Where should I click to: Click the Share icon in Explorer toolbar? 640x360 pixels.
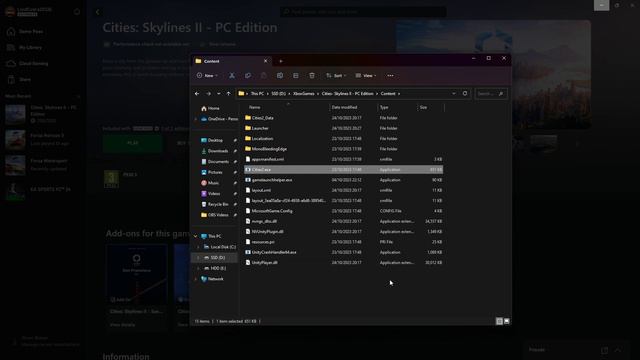[x=296, y=76]
